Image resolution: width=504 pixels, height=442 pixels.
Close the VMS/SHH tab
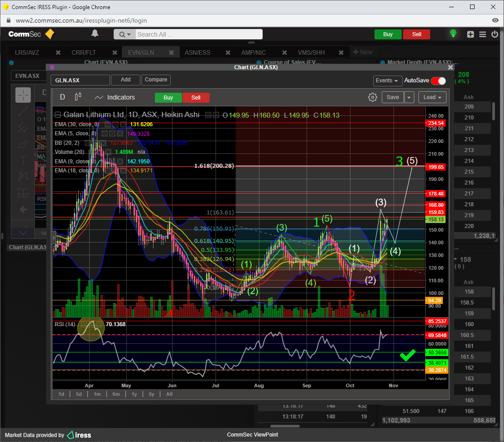[x=341, y=52]
